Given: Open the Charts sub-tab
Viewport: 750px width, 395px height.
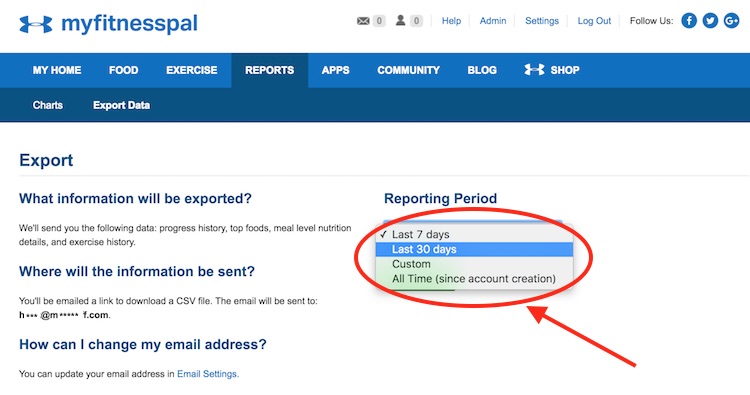Looking at the screenshot, I should click(48, 105).
